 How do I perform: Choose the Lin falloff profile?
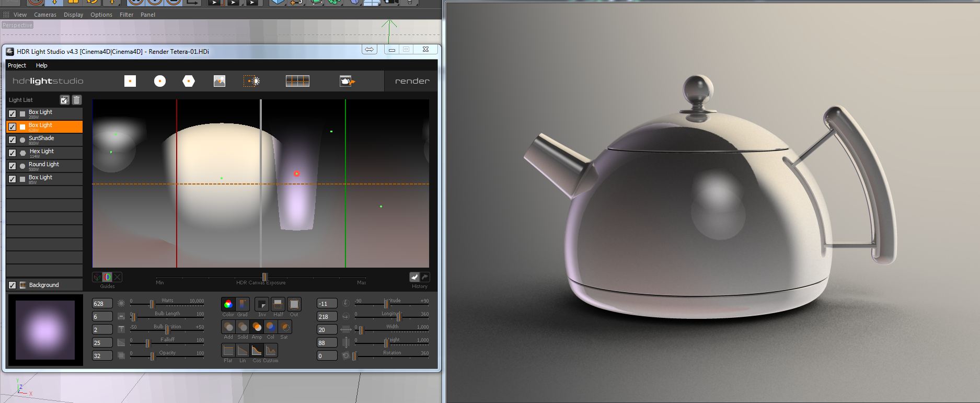(x=243, y=350)
